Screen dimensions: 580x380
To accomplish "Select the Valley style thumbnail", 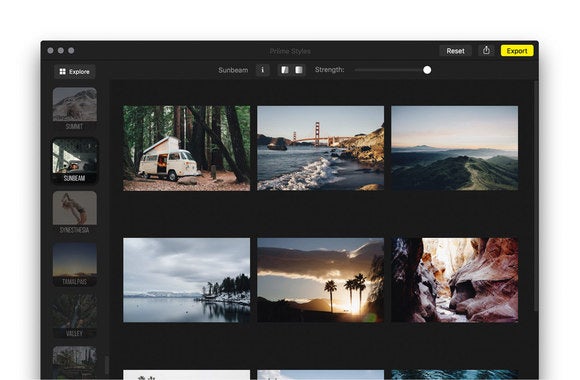I will 75,316.
